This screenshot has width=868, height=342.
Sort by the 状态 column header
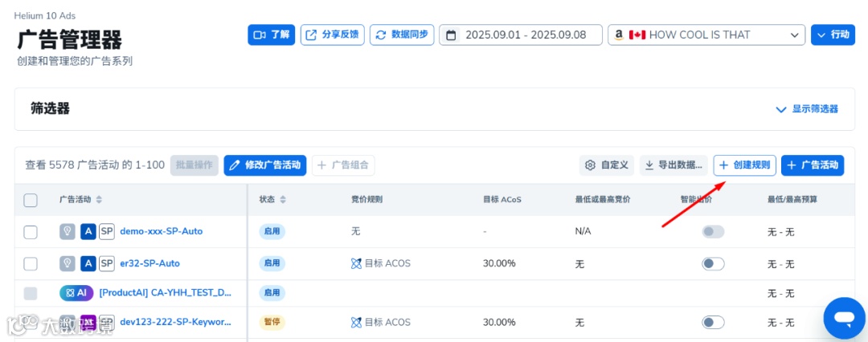click(x=273, y=200)
